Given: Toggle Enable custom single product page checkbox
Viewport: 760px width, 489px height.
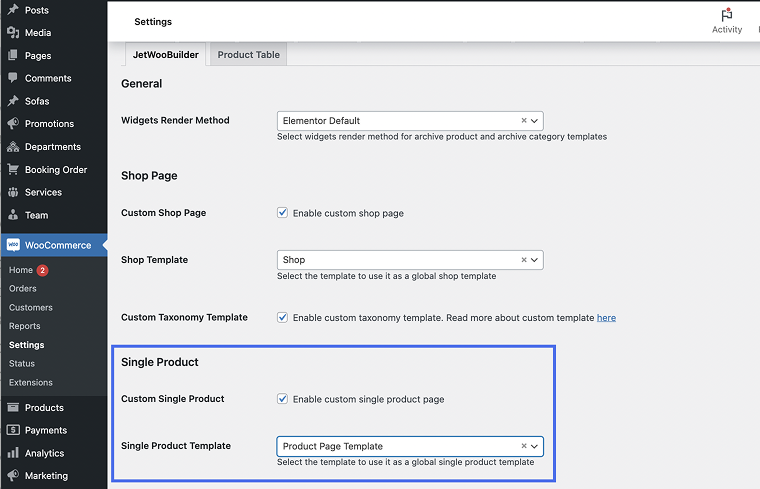Looking at the screenshot, I should 282,399.
